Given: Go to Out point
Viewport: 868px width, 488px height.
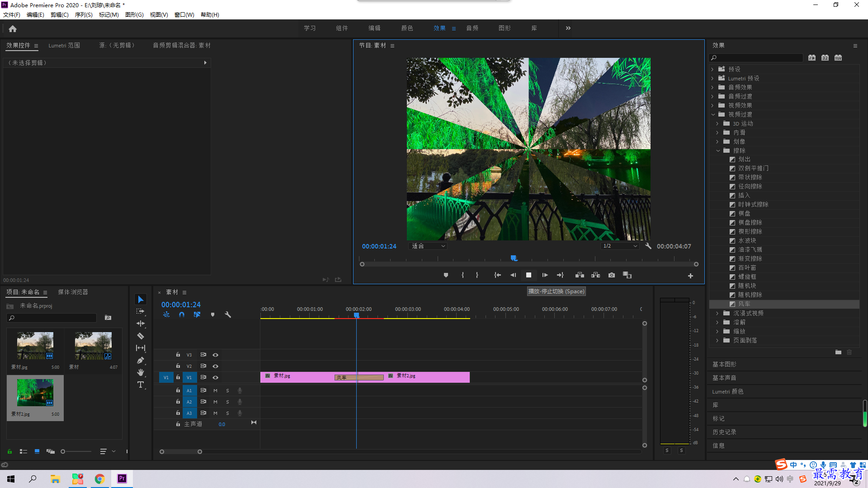Looking at the screenshot, I should [x=561, y=275].
